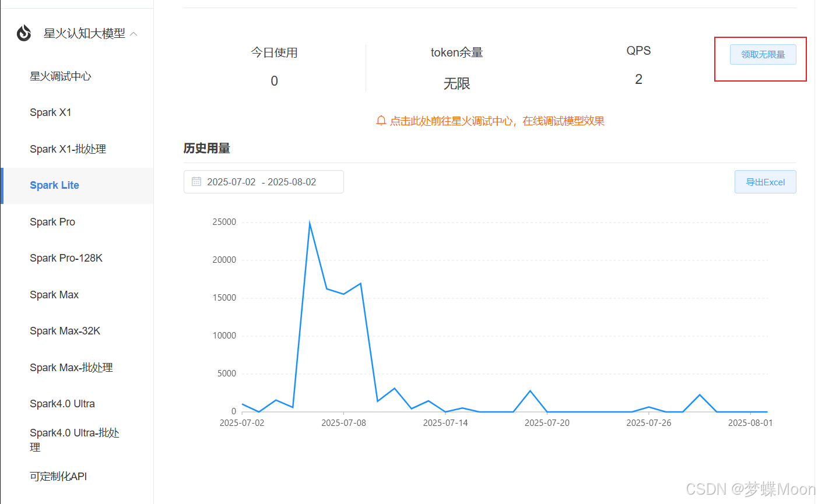
Task: Click x-axis label 2025-07-14
Action: [x=445, y=423]
